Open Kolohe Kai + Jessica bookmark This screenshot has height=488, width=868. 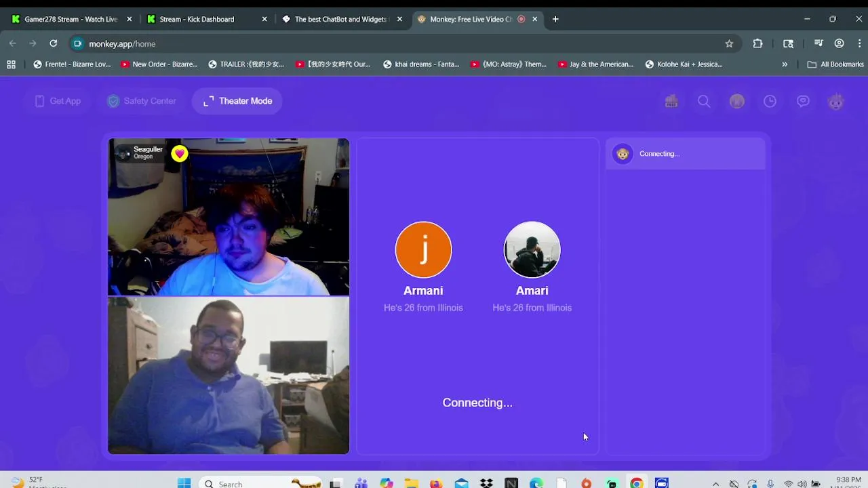pos(684,64)
